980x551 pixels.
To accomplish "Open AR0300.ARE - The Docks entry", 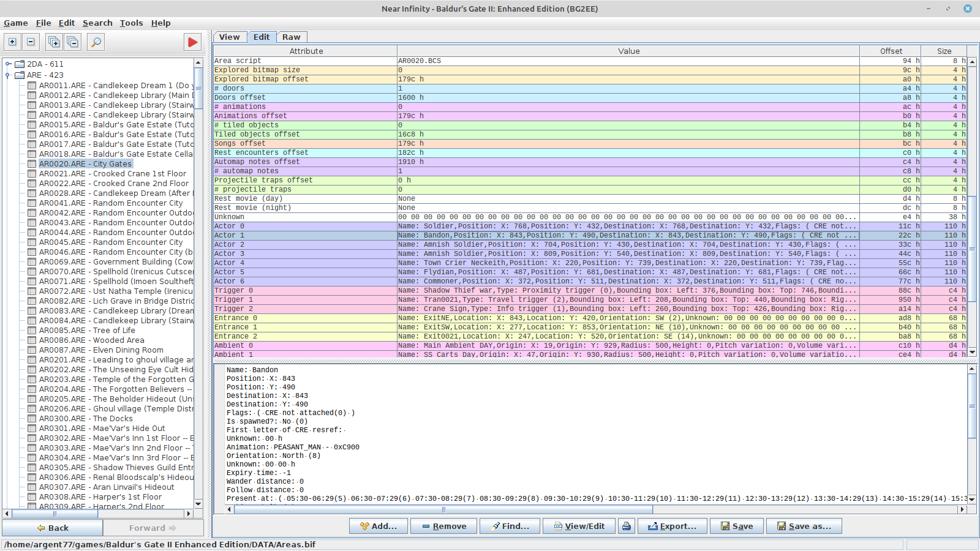I will point(86,418).
